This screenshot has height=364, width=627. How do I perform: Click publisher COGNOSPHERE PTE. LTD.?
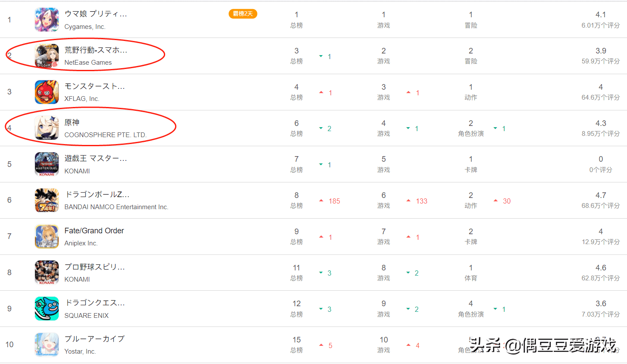click(106, 135)
